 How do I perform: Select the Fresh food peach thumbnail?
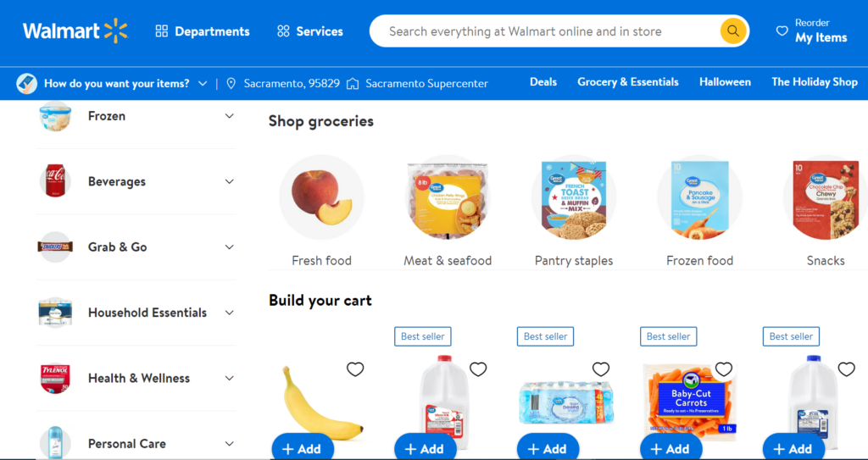(x=321, y=197)
